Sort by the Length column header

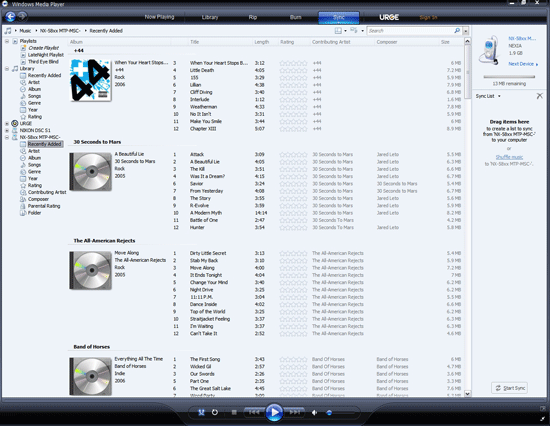262,42
